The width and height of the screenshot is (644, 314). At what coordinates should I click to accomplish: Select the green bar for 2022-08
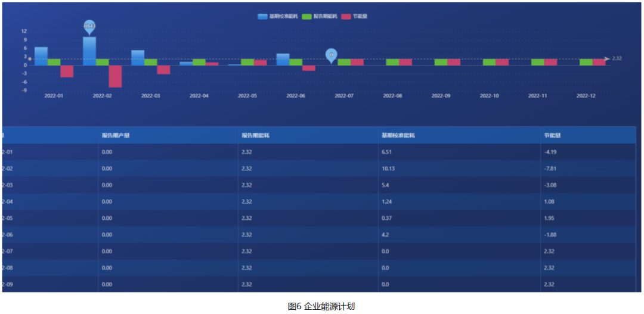pos(392,62)
